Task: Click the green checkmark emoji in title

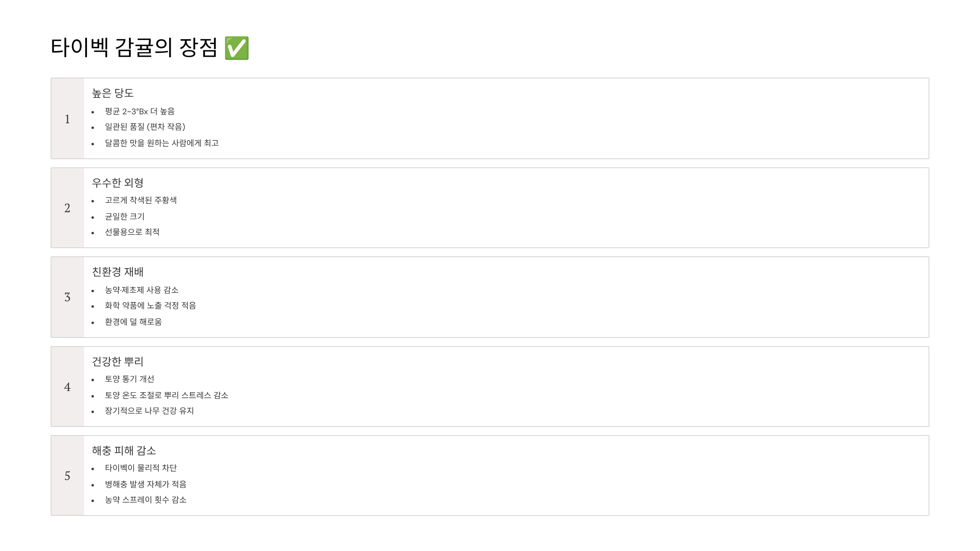Action: 237,48
